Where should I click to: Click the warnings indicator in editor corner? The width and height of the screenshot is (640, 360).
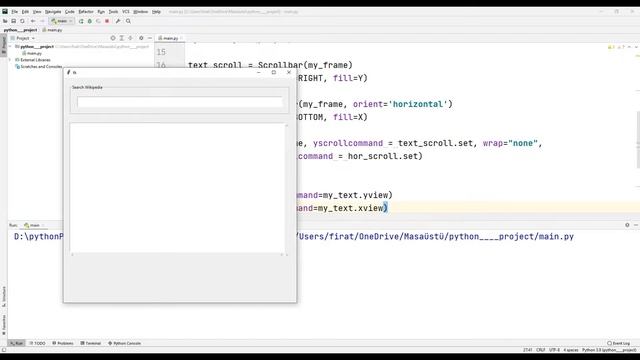click(x=616, y=47)
